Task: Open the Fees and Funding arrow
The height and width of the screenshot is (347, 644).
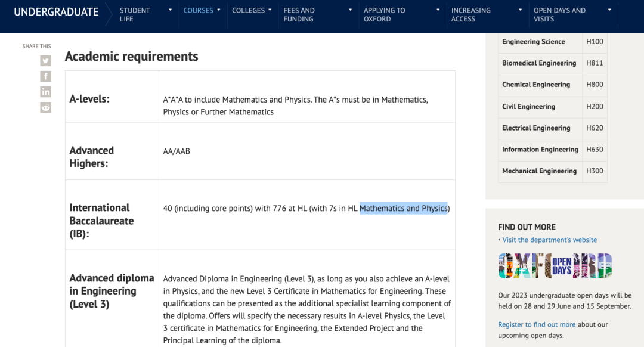Action: [x=351, y=10]
